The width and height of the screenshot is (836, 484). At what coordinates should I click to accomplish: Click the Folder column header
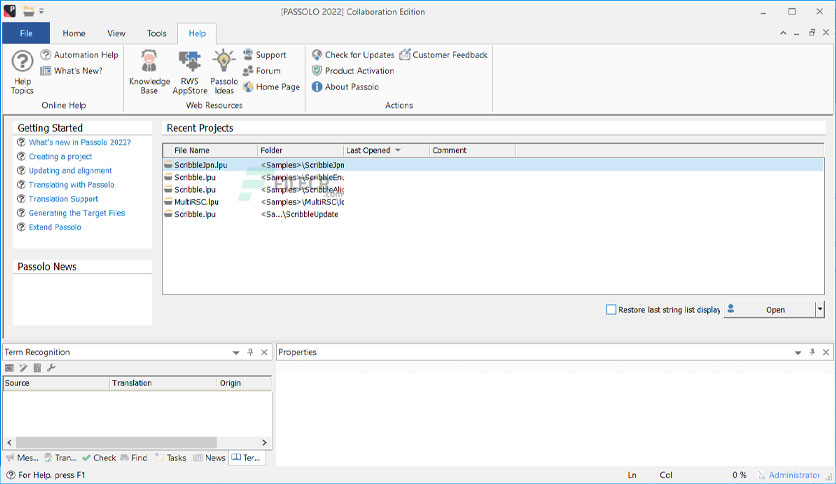point(300,150)
